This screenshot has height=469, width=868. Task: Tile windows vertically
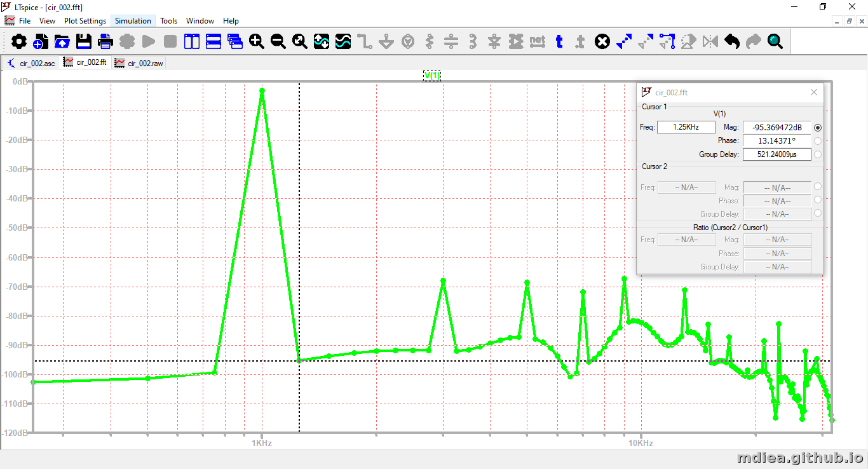click(192, 42)
